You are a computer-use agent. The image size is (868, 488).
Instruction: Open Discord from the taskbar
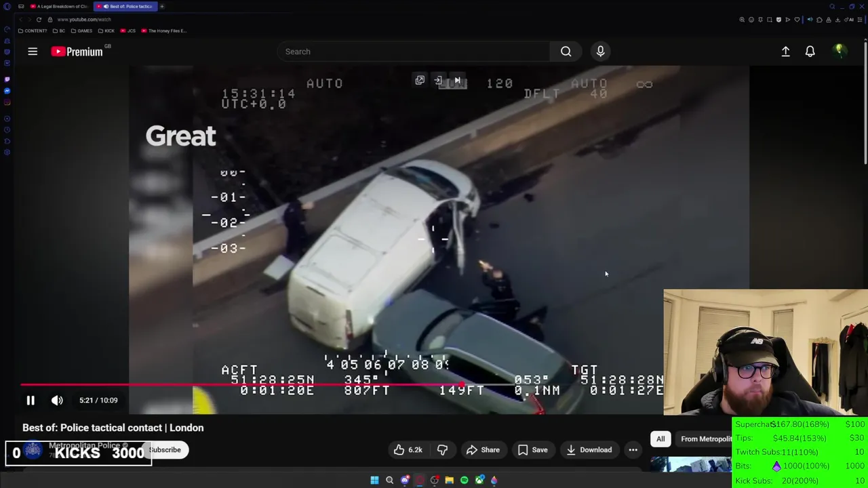pyautogui.click(x=405, y=480)
